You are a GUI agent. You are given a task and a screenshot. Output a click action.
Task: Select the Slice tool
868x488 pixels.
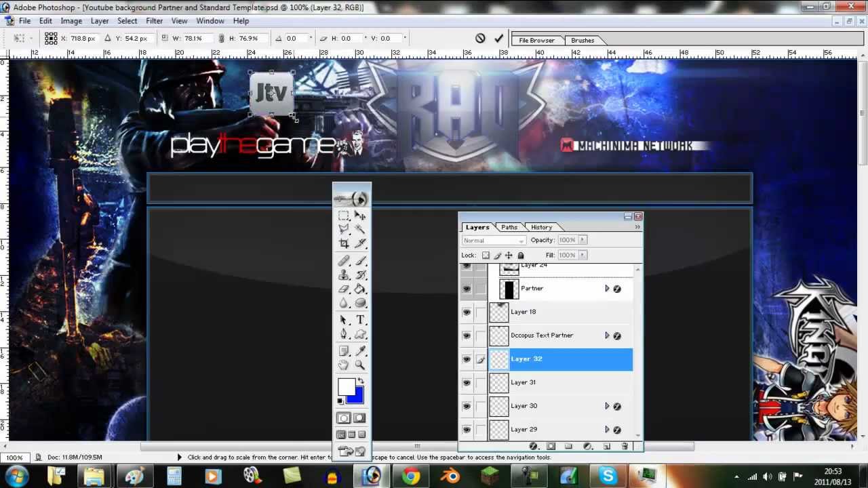pos(360,244)
